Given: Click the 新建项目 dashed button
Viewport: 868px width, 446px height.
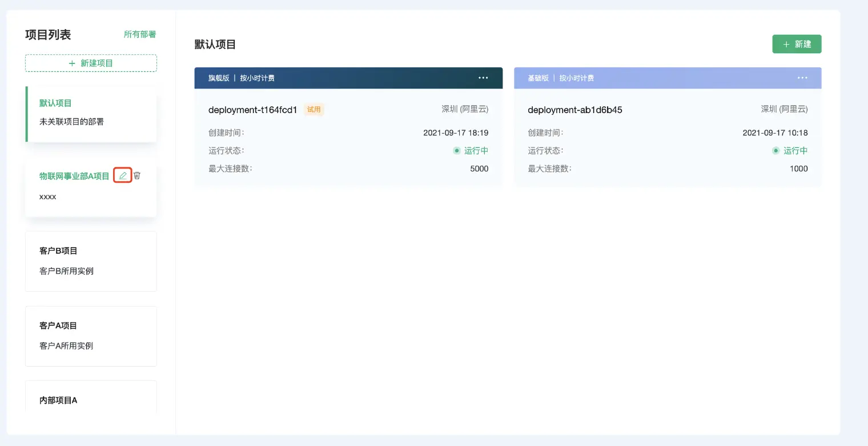Looking at the screenshot, I should (x=91, y=63).
